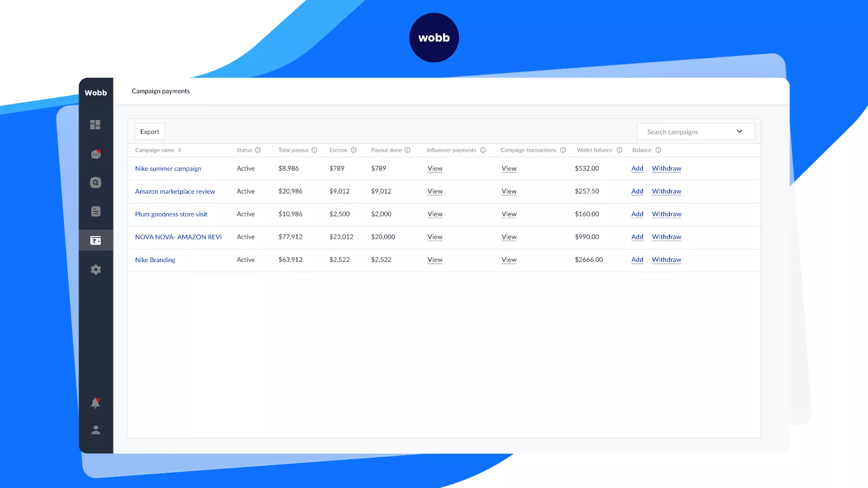Withdraw balance from Nike summer campaign
Screen dimensions: 868x488
click(x=666, y=169)
